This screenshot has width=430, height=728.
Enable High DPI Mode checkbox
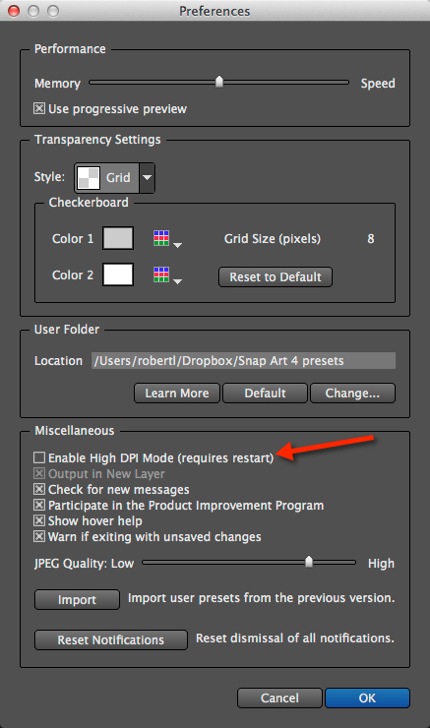[39, 458]
